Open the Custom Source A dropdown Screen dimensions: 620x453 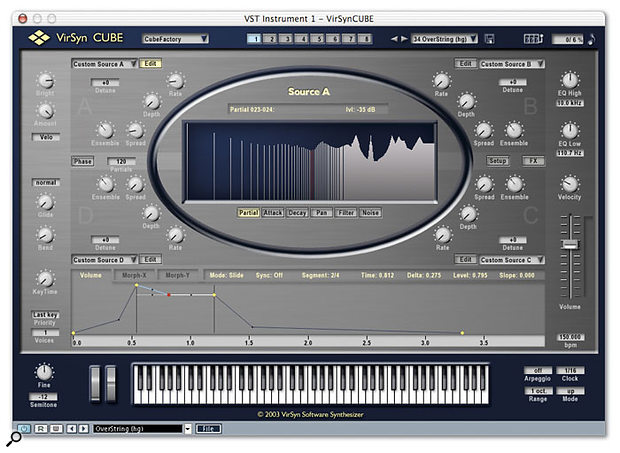(104, 64)
